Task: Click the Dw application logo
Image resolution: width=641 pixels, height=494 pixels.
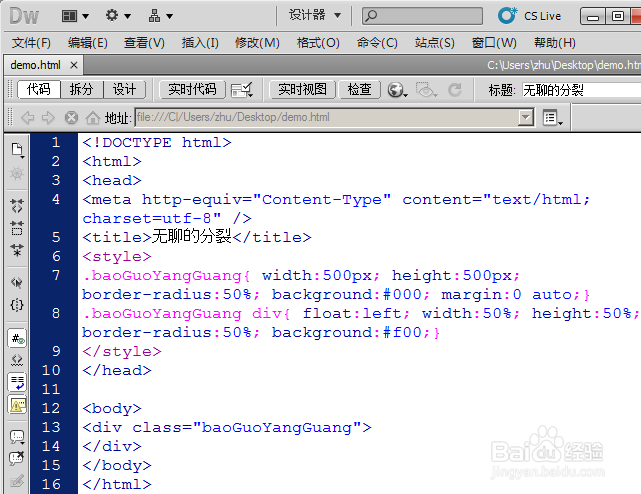Action: 24,16
